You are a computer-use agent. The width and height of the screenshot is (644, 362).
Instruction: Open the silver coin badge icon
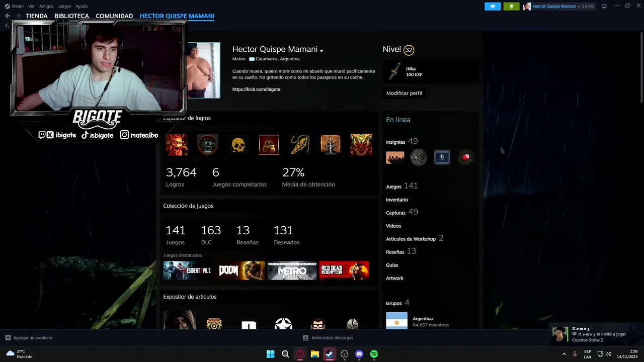[x=418, y=157]
